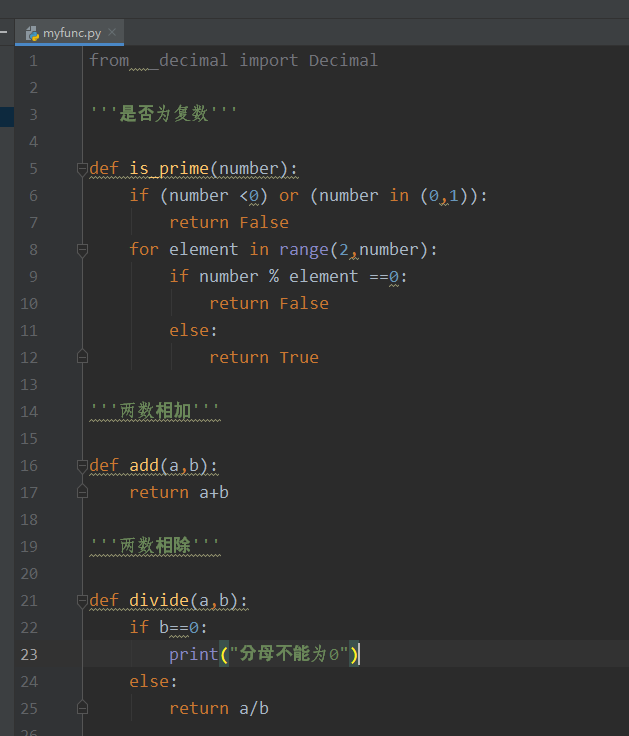Close the myfunc.py tab
Image resolution: width=629 pixels, height=736 pixels.
point(112,32)
